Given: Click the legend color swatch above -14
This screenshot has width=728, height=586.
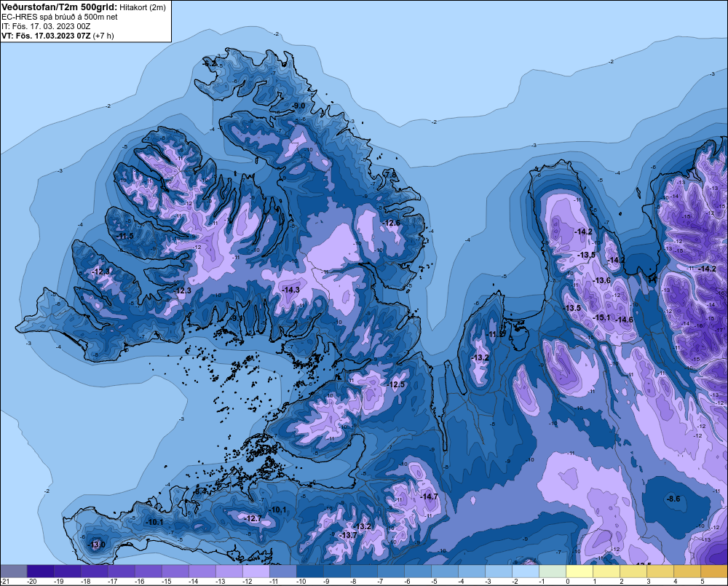Looking at the screenshot, I should pos(202,571).
